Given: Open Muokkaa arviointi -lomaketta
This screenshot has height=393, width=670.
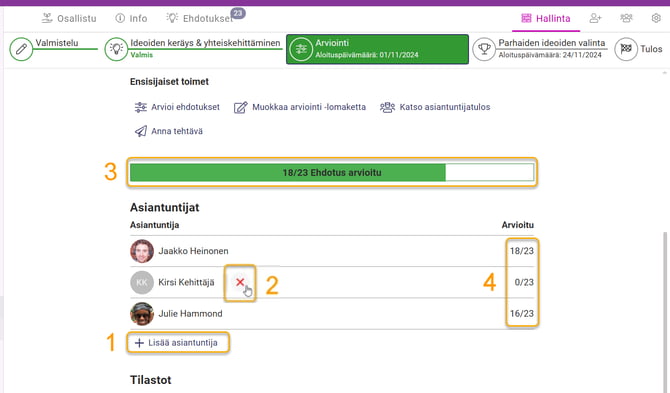Looking at the screenshot, I should pyautogui.click(x=300, y=107).
